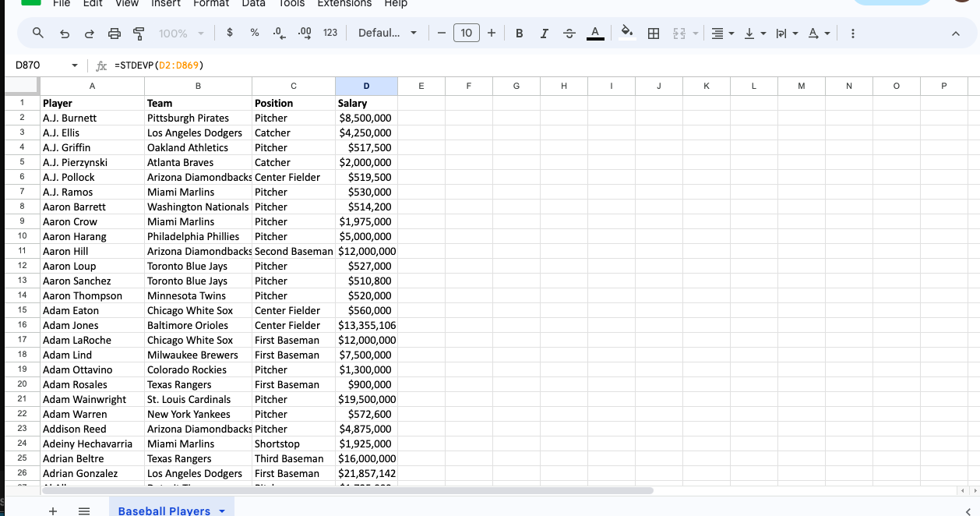Click the Fill color bucket icon
980x516 pixels.
(626, 33)
